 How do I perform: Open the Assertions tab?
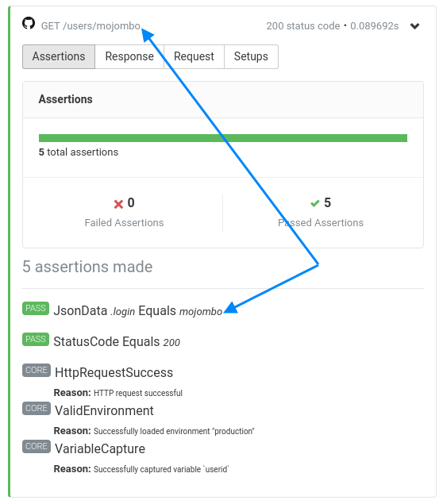[x=59, y=56]
